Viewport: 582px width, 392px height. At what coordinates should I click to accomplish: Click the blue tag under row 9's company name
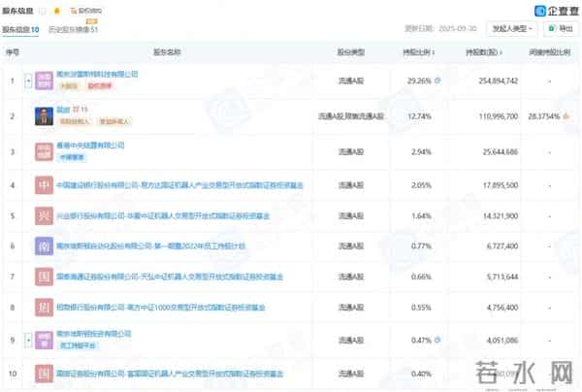point(78,345)
